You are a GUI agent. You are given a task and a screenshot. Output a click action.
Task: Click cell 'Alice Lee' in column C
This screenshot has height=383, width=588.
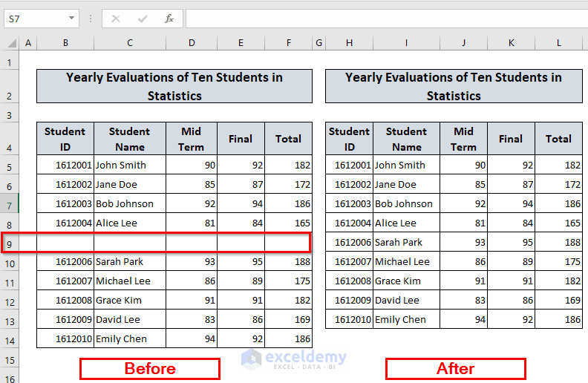click(x=130, y=223)
